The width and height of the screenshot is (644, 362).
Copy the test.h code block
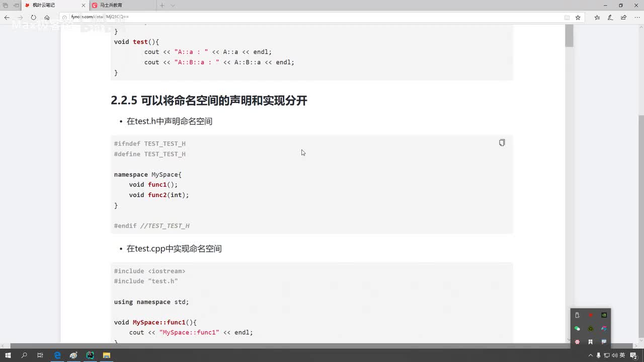502,143
